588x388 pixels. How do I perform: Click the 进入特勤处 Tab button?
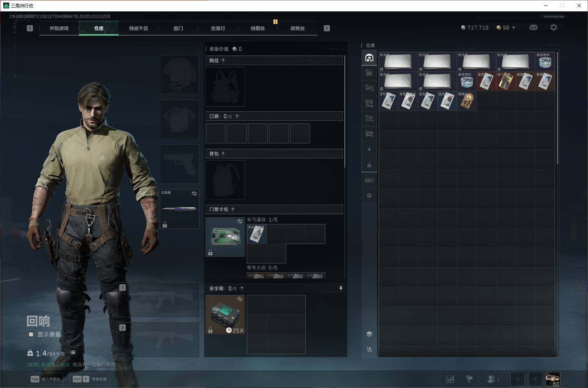pos(46,379)
